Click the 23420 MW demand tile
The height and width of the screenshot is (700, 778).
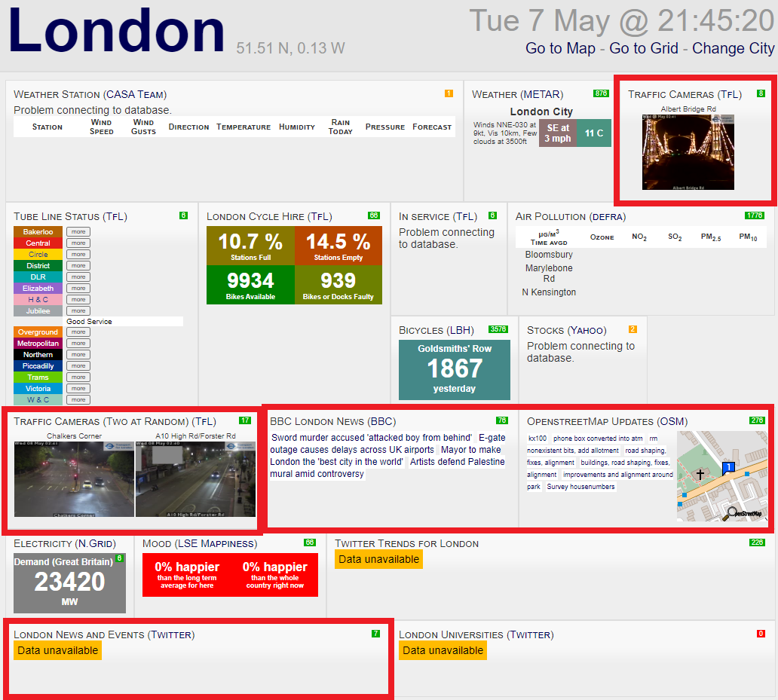pyautogui.click(x=69, y=583)
